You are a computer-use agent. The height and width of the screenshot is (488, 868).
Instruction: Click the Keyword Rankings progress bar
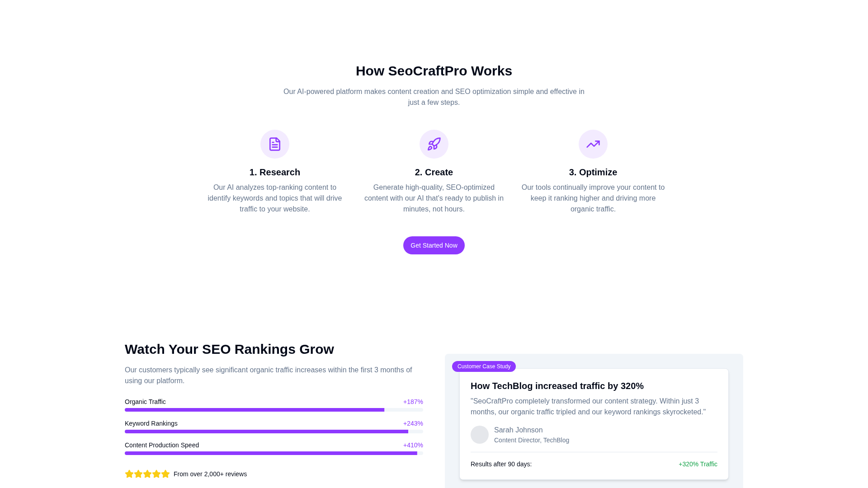pos(274,432)
